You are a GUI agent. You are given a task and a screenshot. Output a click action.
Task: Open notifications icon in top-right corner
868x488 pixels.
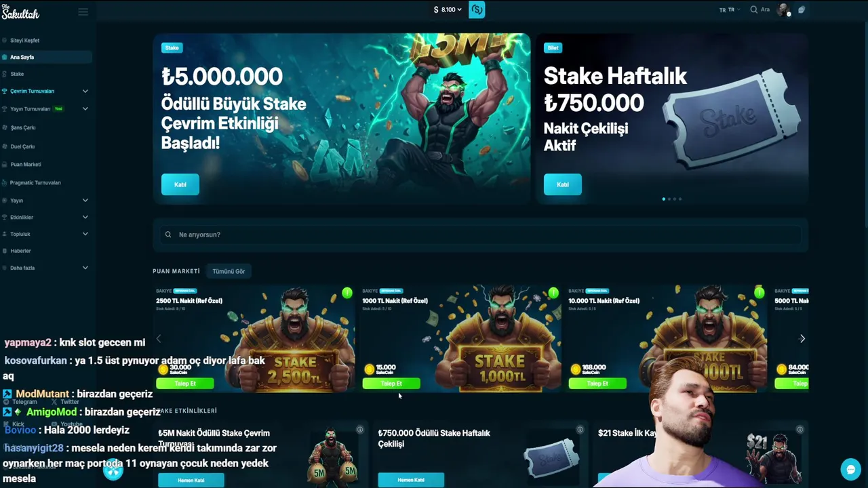802,9
